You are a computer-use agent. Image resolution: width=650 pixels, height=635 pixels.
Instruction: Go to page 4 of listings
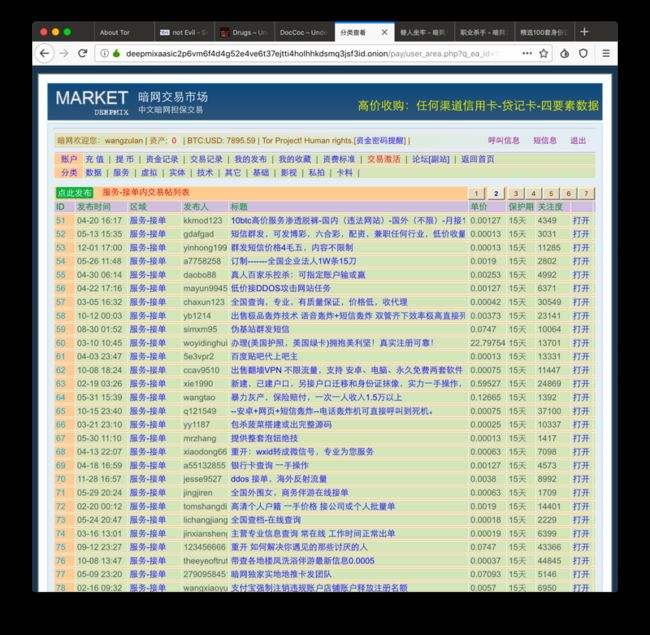(534, 193)
